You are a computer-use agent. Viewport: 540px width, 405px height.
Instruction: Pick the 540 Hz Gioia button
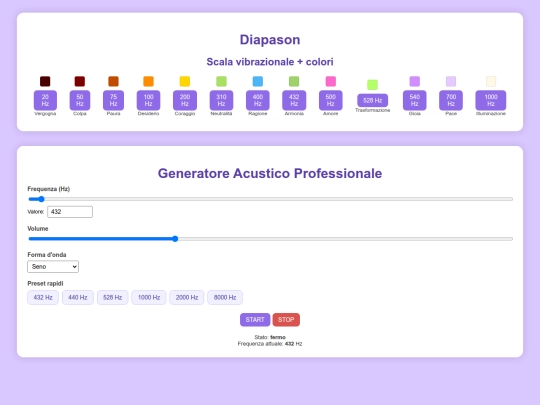[415, 100]
